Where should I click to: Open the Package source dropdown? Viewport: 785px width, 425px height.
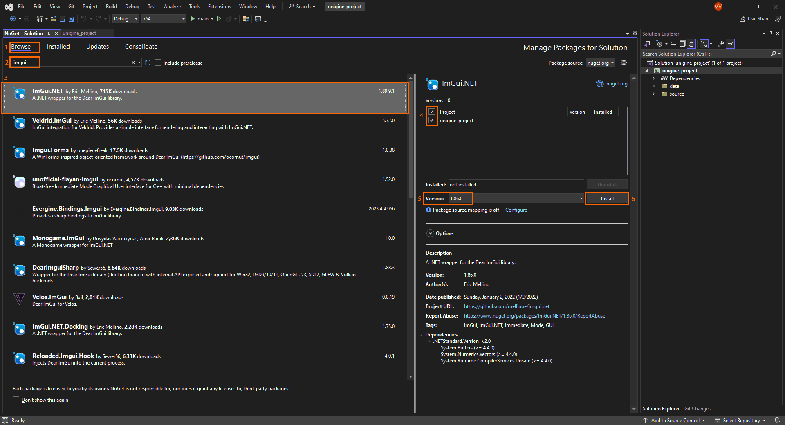[600, 63]
